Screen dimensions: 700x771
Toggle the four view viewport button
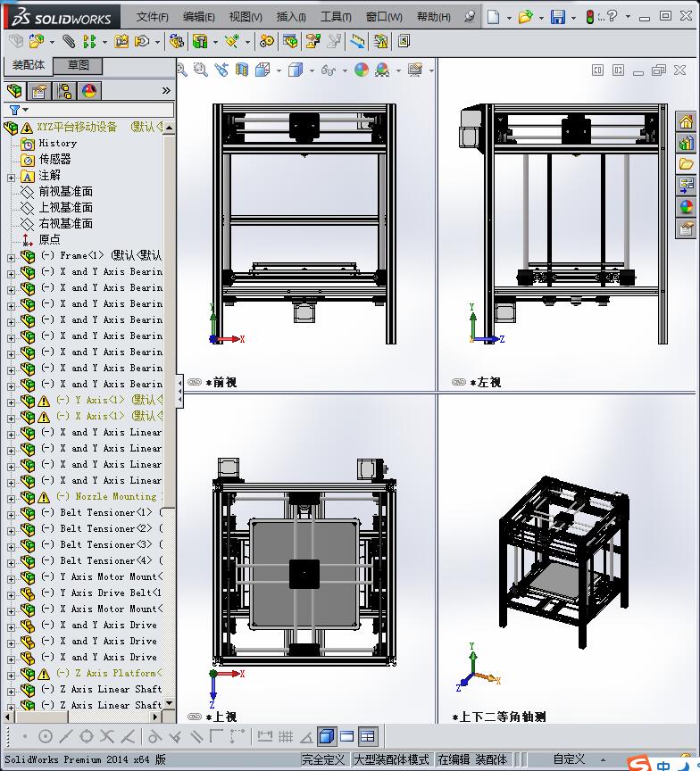(x=368, y=736)
